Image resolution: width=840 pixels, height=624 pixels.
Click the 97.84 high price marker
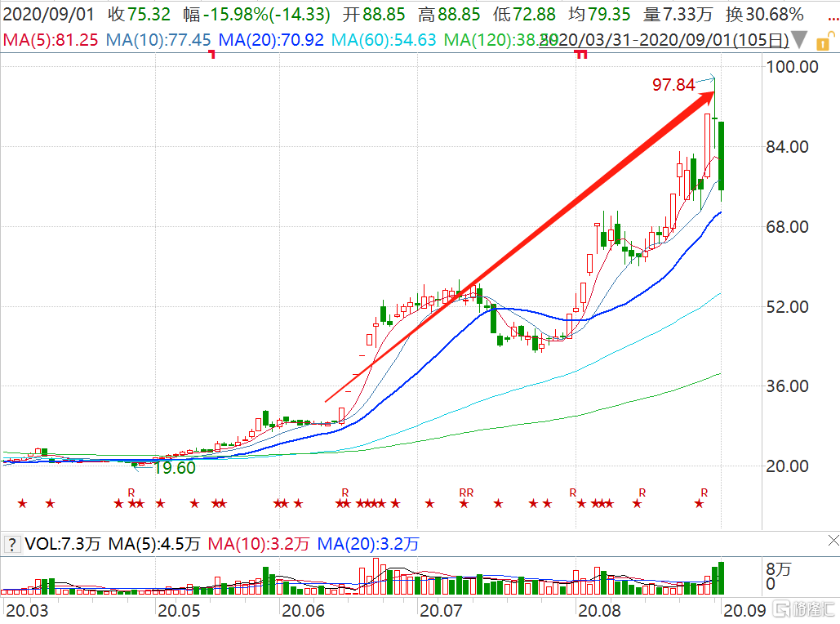pyautogui.click(x=673, y=85)
